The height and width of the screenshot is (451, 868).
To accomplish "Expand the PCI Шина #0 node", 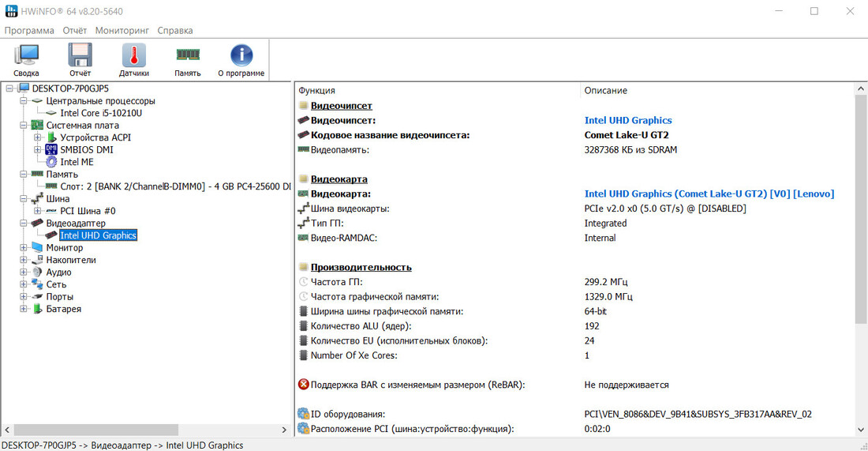I will 37,211.
